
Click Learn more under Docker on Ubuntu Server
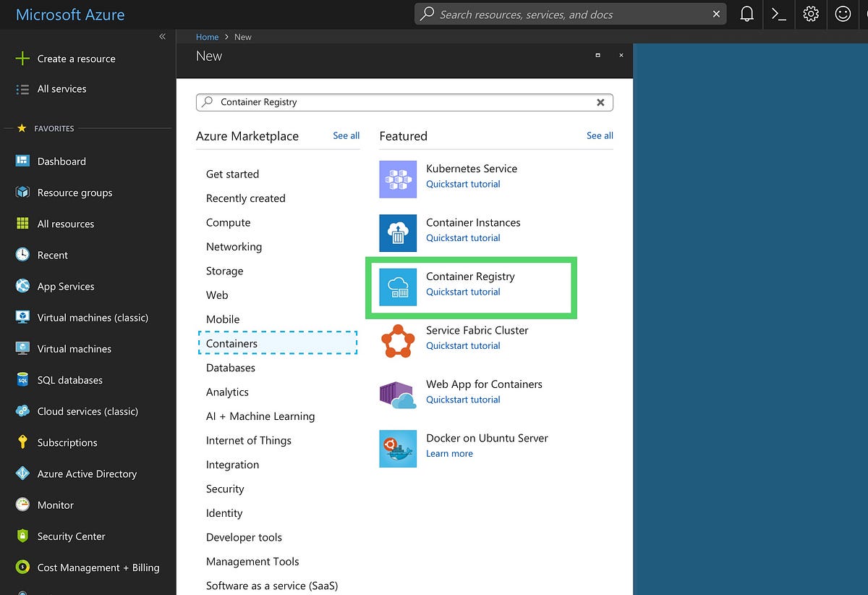click(x=450, y=453)
